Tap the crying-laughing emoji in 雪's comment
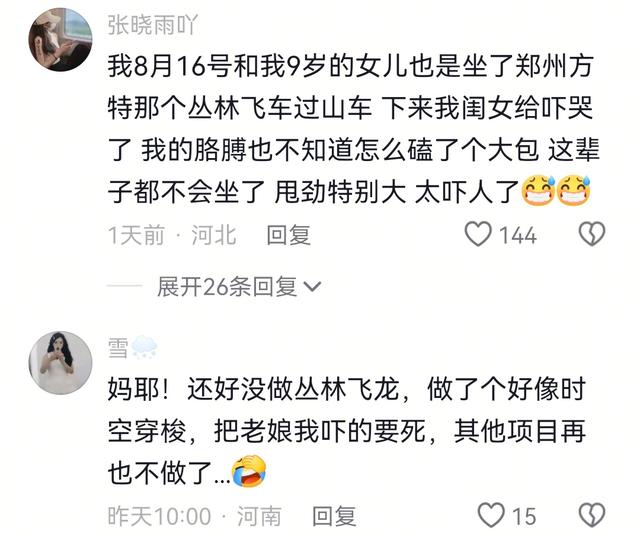The height and width of the screenshot is (537, 640). [249, 470]
